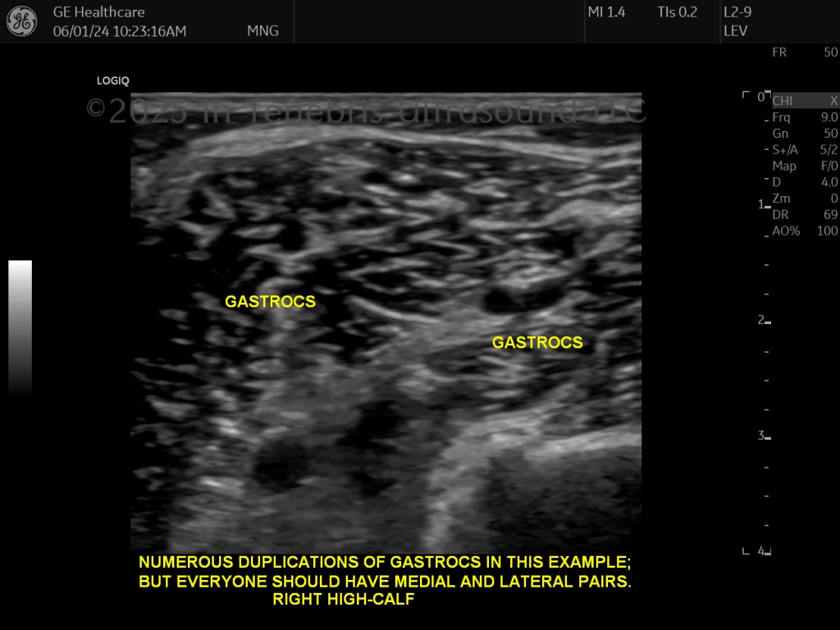840x630 pixels.
Task: Click the RIGHT HIGH-CALF caption text
Action: (344, 599)
